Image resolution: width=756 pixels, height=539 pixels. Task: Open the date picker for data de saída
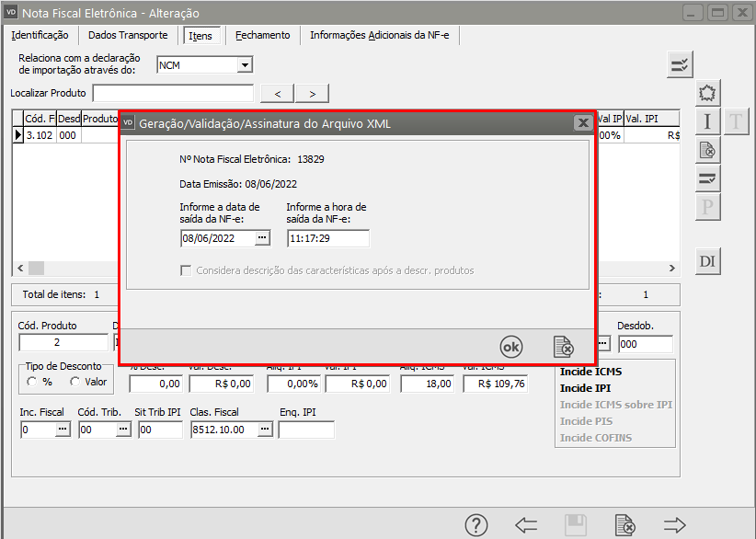tap(262, 238)
